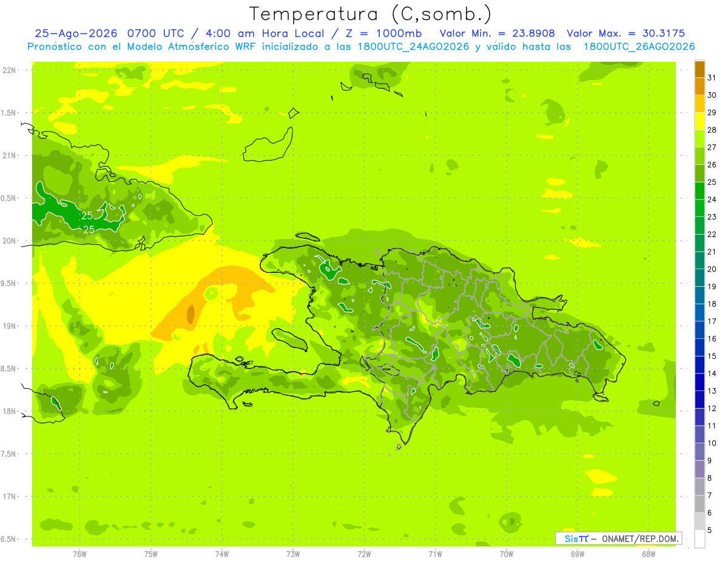Click the '18N' latitude axis label
Screen dimensions: 728x562
point(8,411)
